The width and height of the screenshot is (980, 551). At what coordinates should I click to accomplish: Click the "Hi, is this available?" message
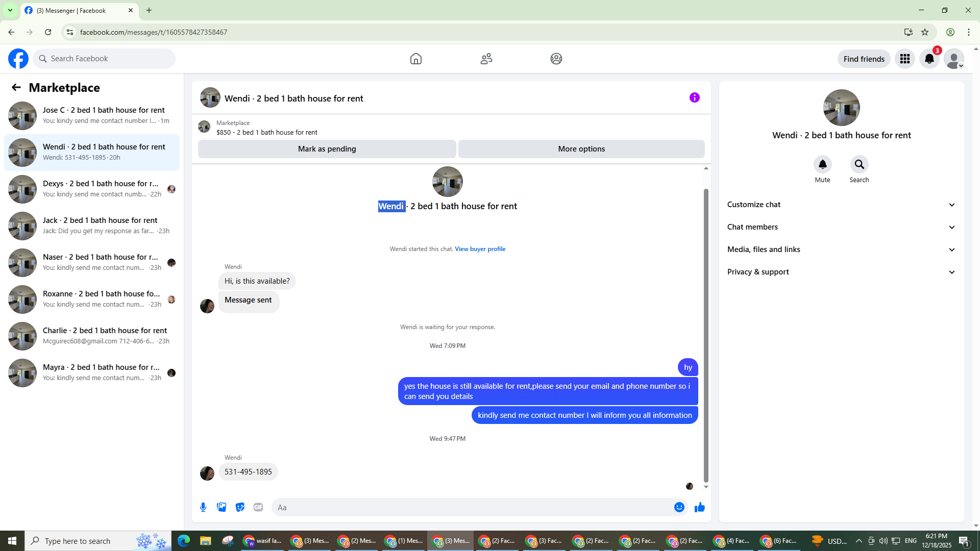[257, 281]
